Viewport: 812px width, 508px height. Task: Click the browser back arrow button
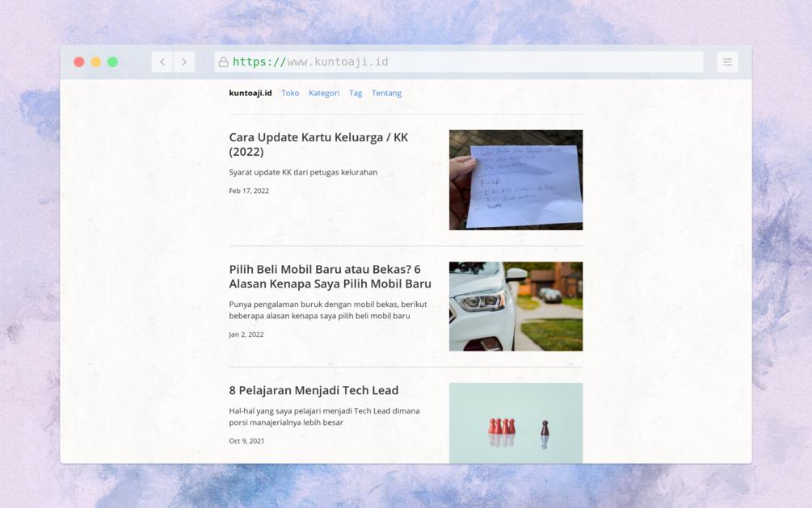(162, 62)
